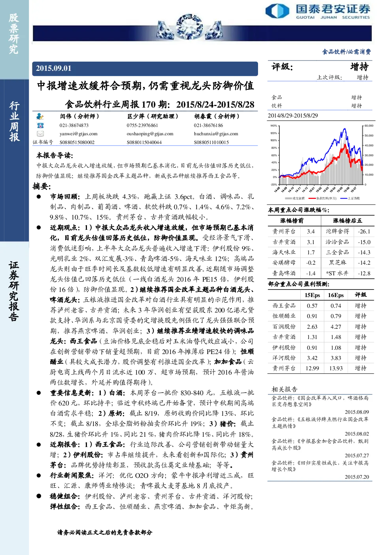Click 恒顺醋业 in earnings forecast table

tap(284, 316)
